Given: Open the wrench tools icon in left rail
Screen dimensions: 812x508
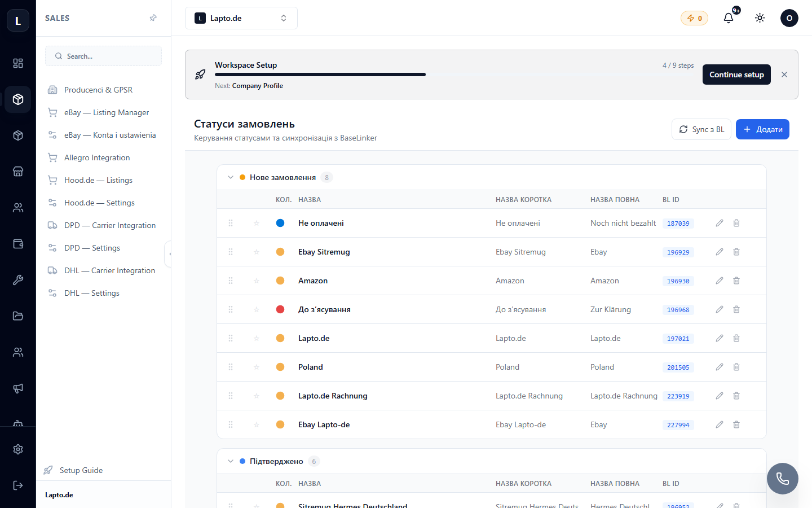Looking at the screenshot, I should (18, 280).
